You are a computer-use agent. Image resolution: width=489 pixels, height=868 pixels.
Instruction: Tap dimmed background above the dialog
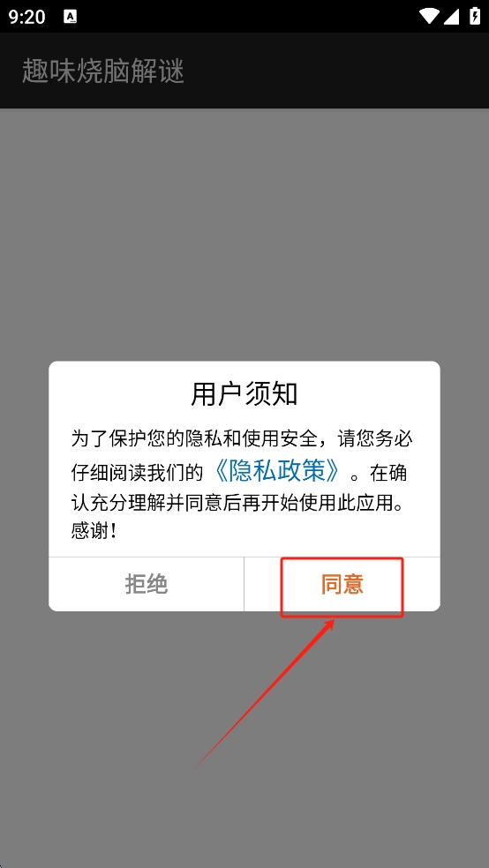point(244,233)
